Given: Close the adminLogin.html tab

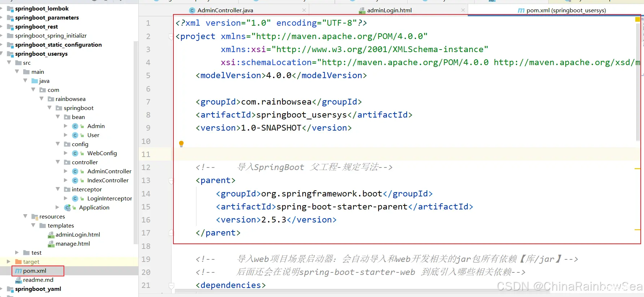Looking at the screenshot, I should coord(463,10).
